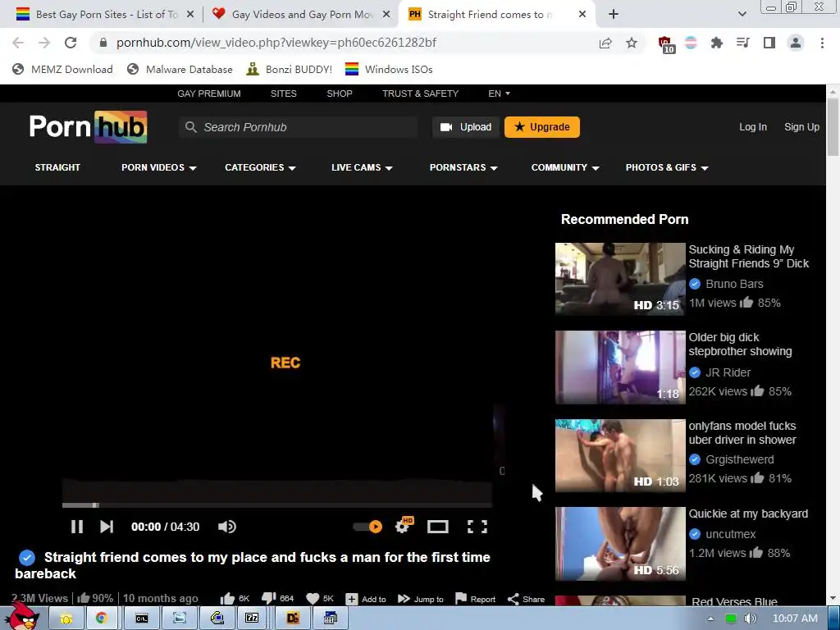Open the Malware Database bookmark
Screen dimensions: 840x630
[180, 69]
